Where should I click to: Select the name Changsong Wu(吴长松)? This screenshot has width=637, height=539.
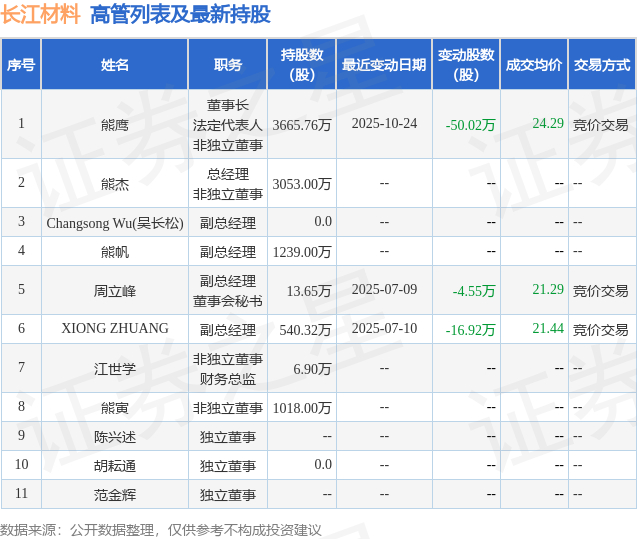pyautogui.click(x=115, y=223)
